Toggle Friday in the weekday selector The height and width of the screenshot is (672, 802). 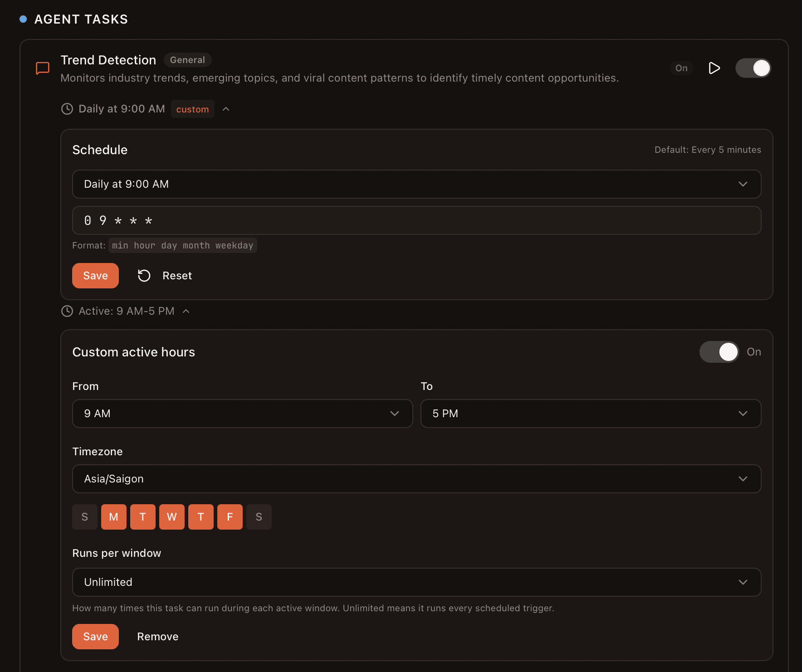point(230,517)
